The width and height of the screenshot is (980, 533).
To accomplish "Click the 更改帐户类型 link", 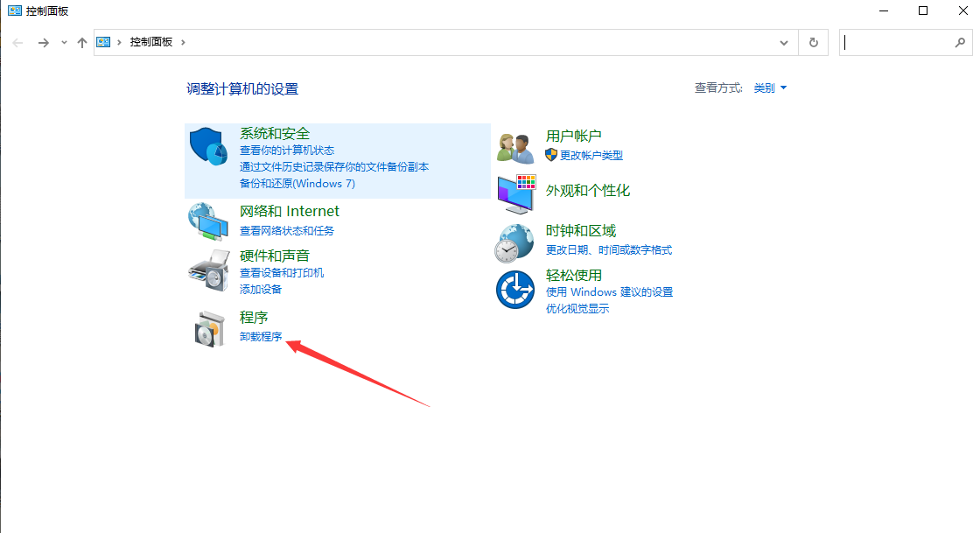I will 591,155.
